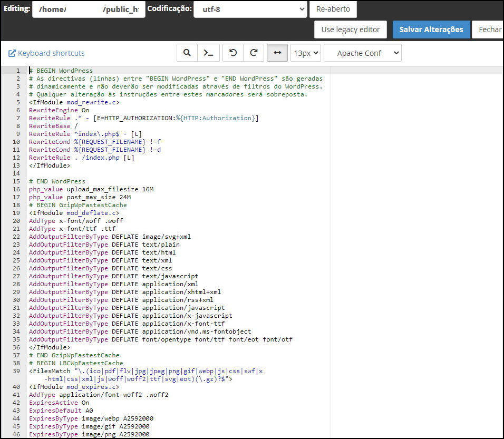Click the 'DEFLATE image/svg+xml' line
The image size is (504, 439).
[110, 237]
